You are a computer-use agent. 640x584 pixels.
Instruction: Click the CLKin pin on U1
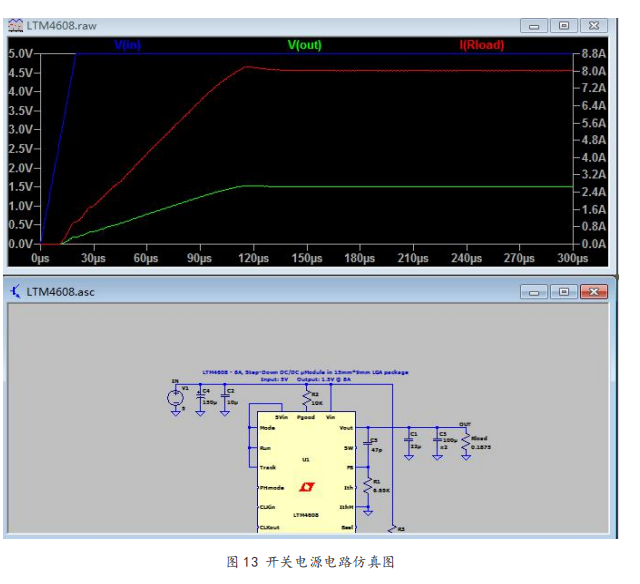click(x=267, y=507)
